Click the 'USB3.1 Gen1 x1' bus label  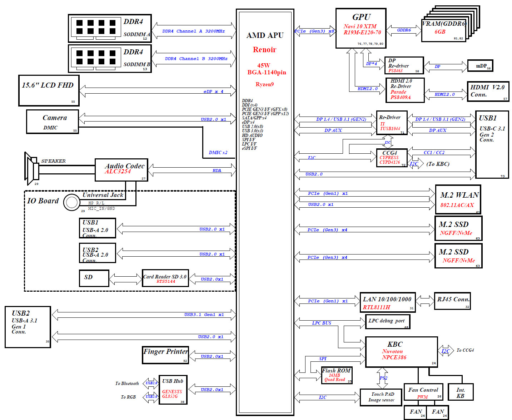tap(204, 315)
